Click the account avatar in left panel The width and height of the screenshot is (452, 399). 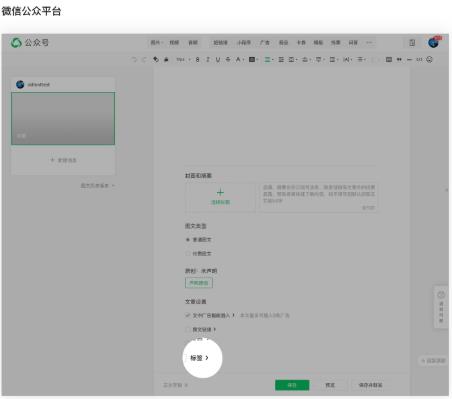point(20,84)
